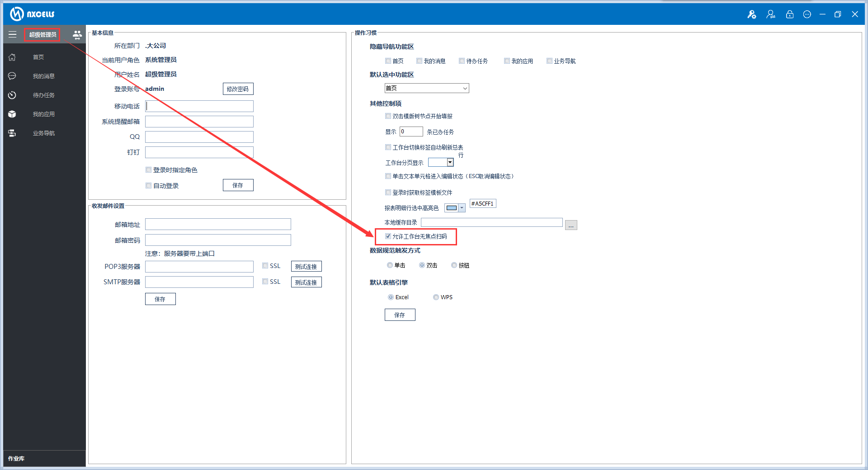Open the user group icon in sidebar header
This screenshot has height=470, width=868.
[77, 34]
